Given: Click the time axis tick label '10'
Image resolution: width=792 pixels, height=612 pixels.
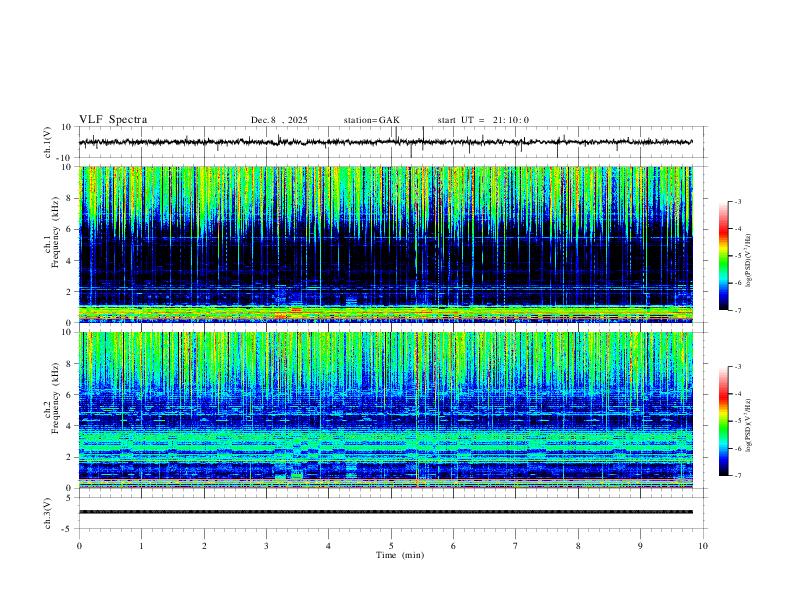Looking at the screenshot, I should [x=703, y=546].
